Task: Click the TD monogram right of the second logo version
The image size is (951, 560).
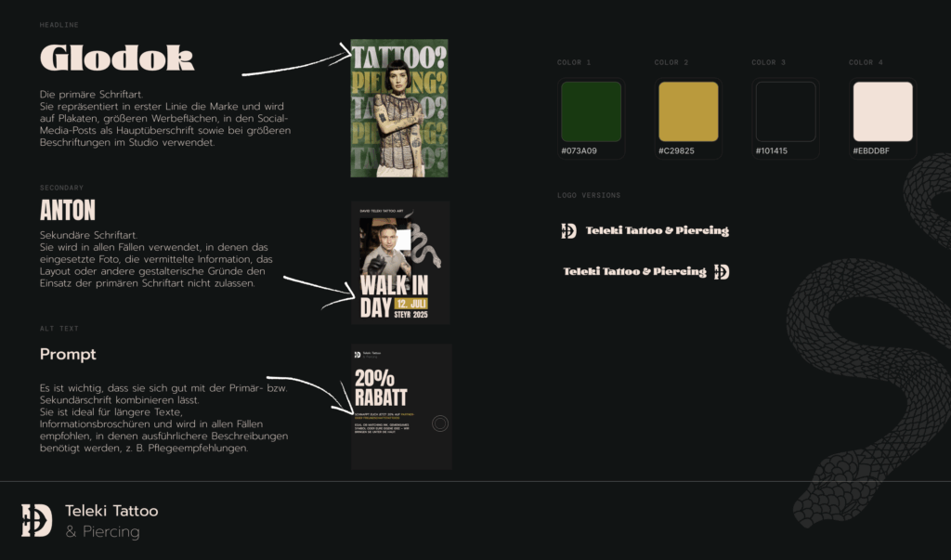Action: [x=722, y=271]
